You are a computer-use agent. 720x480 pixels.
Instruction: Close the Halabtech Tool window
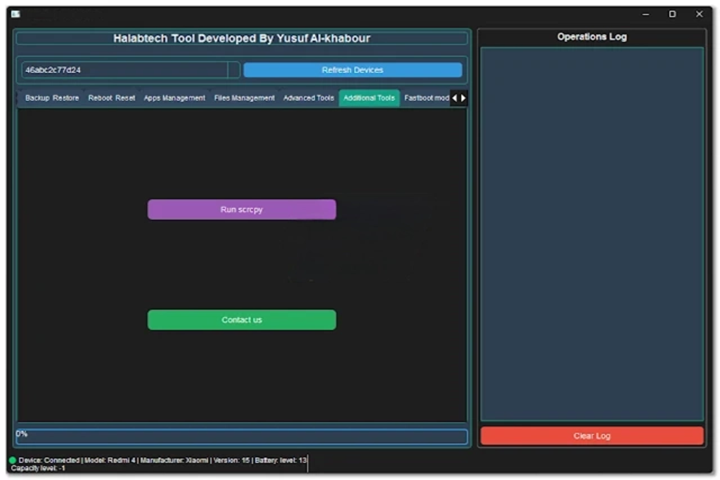[700, 14]
